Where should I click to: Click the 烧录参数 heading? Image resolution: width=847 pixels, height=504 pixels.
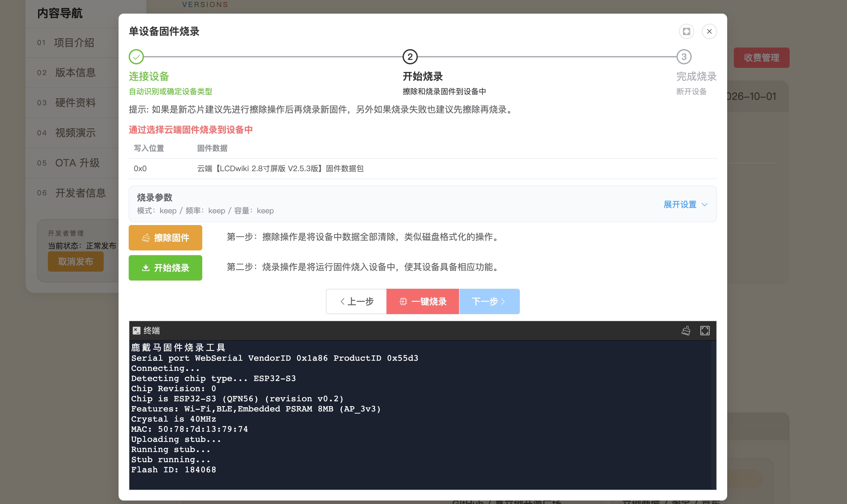(154, 198)
